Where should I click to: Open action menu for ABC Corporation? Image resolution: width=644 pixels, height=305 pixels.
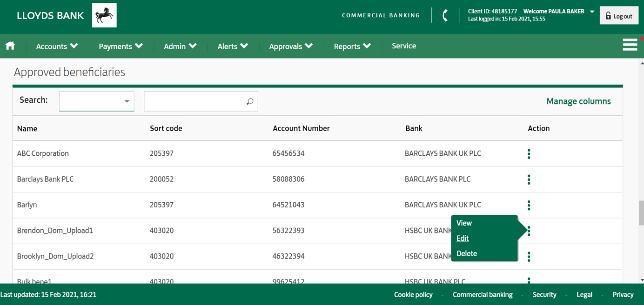click(529, 154)
